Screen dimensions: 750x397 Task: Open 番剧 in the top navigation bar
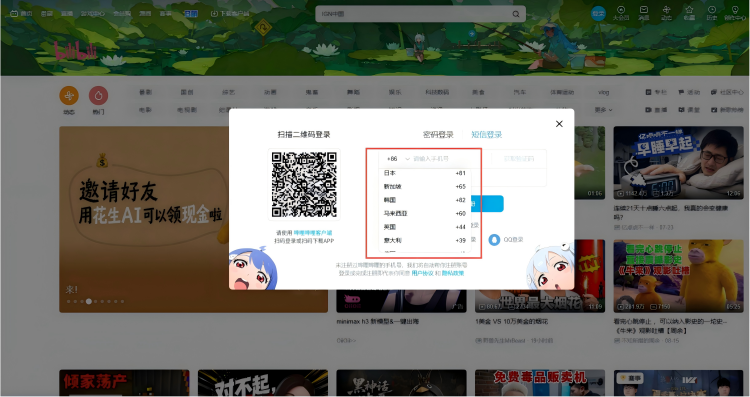(x=47, y=14)
